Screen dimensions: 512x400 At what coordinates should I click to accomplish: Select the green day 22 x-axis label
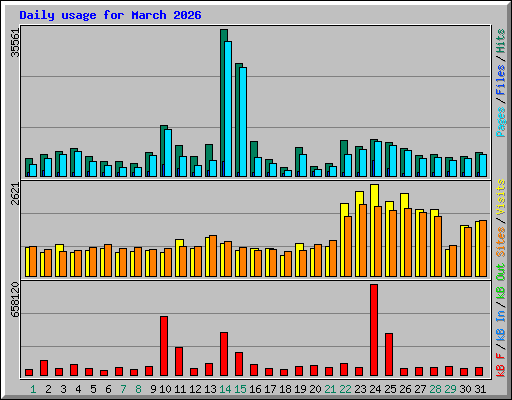345,389
